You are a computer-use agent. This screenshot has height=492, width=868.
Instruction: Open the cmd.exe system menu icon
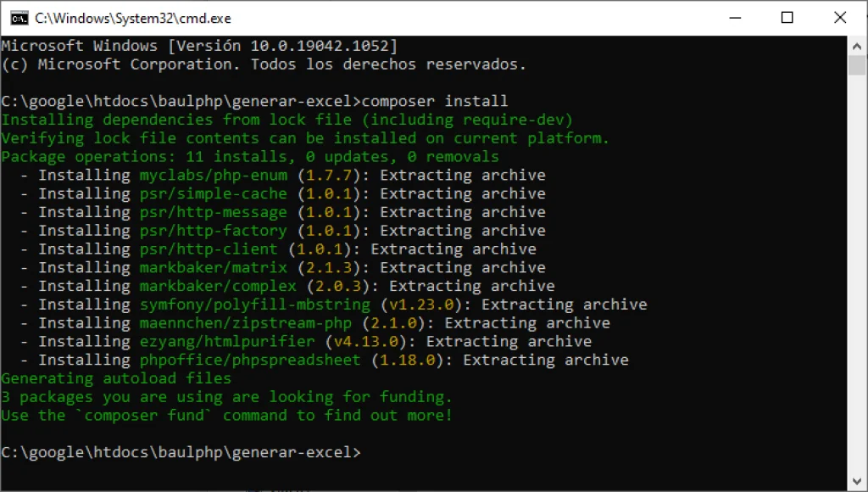19,19
